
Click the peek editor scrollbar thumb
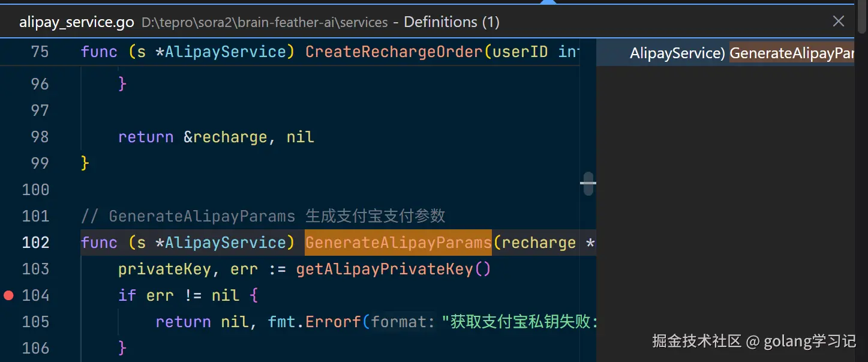588,183
